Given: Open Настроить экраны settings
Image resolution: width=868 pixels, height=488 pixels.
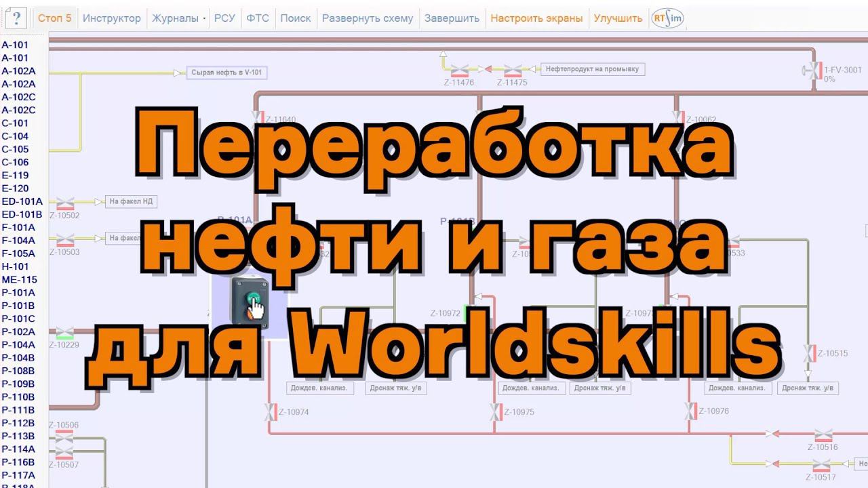Looking at the screenshot, I should 536,18.
